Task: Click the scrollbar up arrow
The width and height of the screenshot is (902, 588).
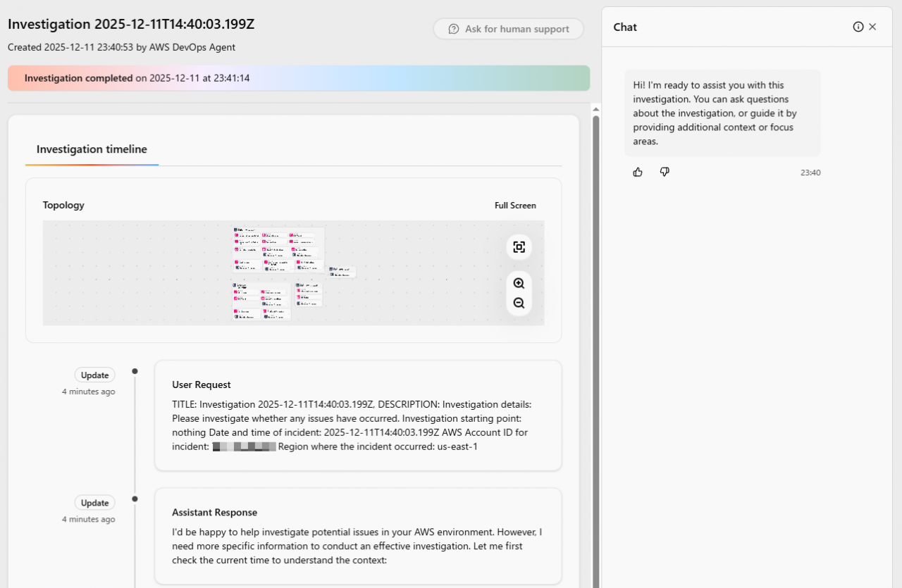Action: 595,109
